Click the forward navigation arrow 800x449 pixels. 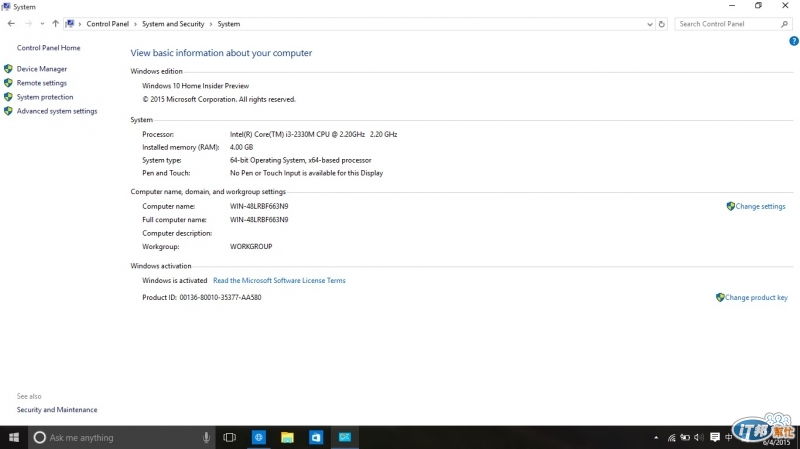[28, 23]
